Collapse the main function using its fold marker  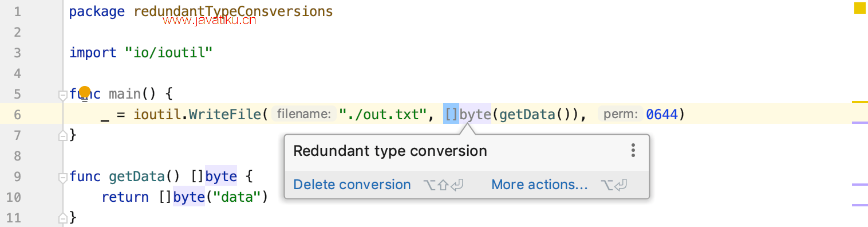pyautogui.click(x=62, y=94)
